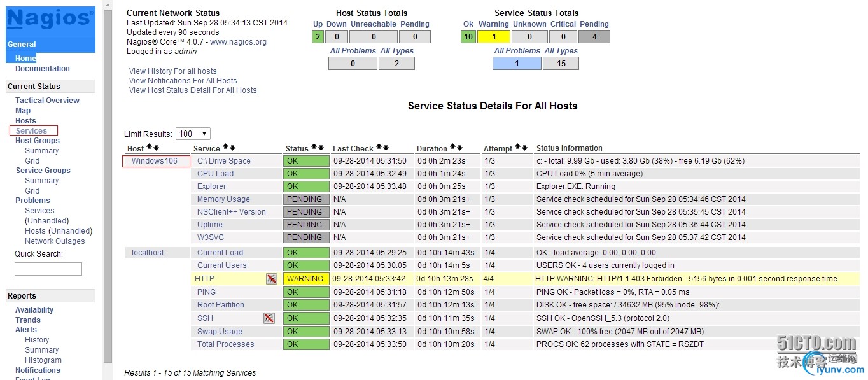Sort Service column descending arrow
The image size is (868, 380).
(233, 148)
